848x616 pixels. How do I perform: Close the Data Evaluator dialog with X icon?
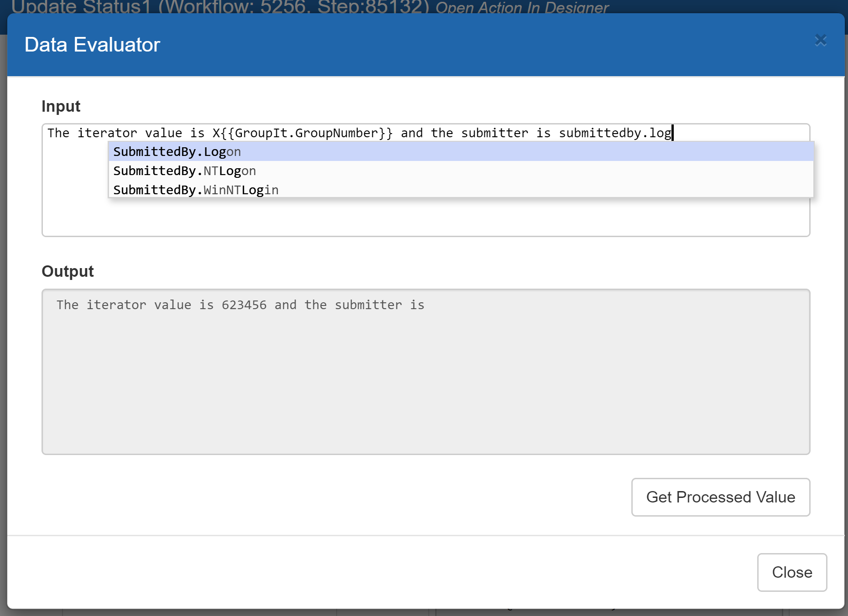[x=821, y=40]
